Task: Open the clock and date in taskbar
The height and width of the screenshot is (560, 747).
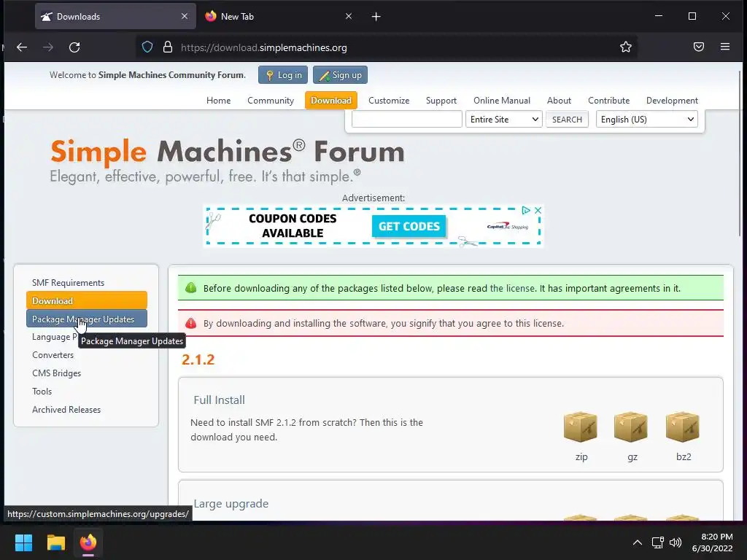Action: click(x=712, y=542)
